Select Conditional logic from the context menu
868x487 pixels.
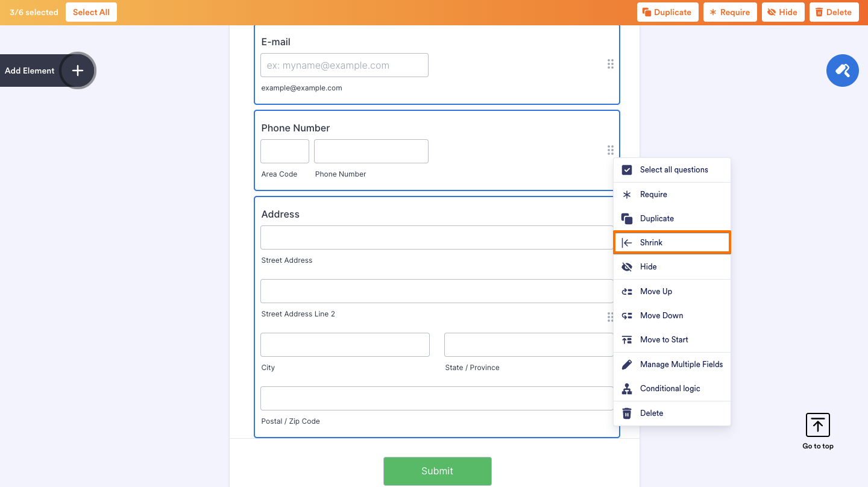670,388
